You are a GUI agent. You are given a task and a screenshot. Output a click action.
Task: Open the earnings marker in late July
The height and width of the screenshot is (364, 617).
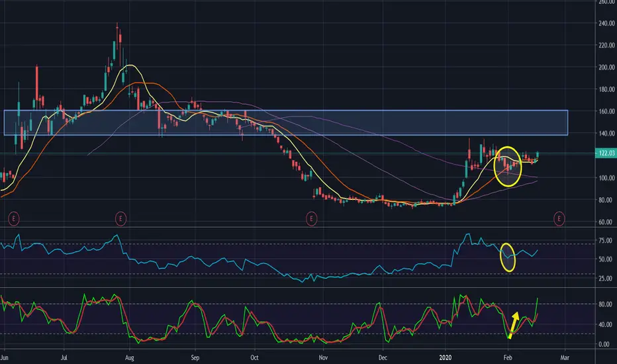coord(120,218)
